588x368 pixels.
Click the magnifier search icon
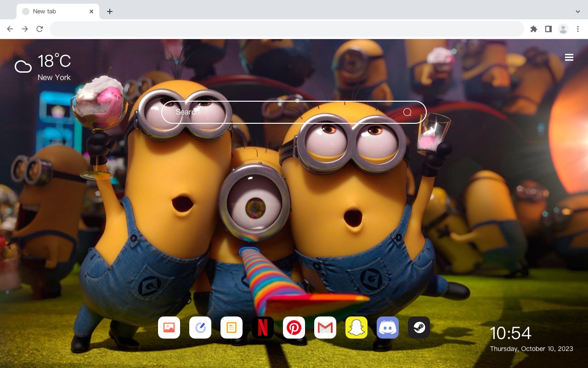407,112
